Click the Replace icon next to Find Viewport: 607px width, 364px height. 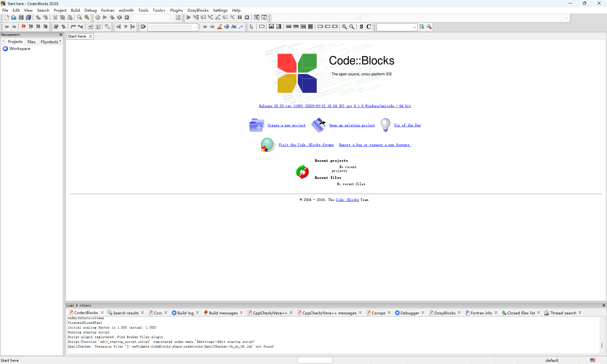(x=87, y=18)
